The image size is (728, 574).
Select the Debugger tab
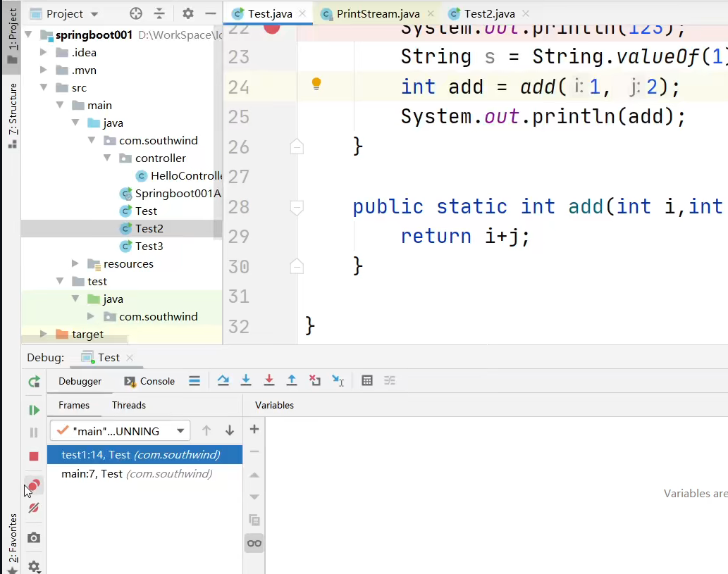(x=80, y=382)
